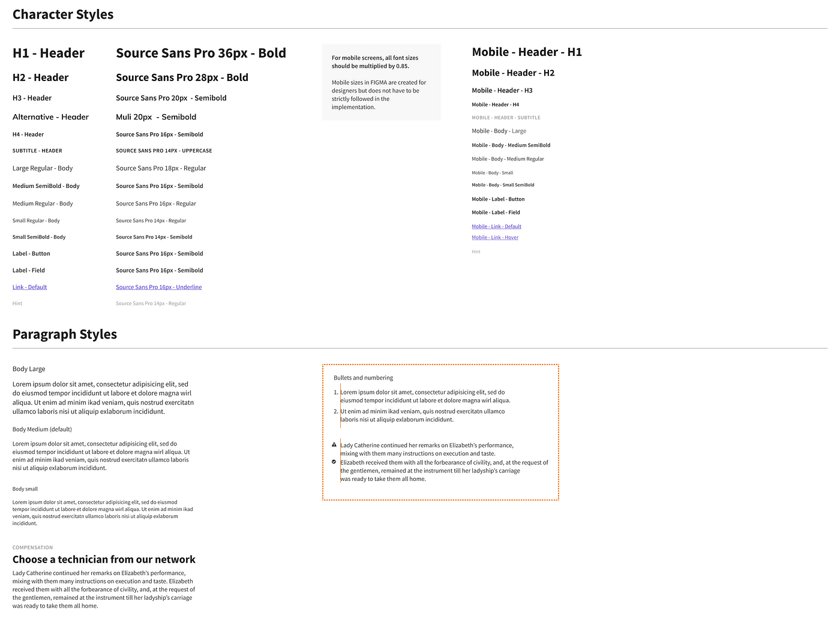This screenshot has height=622, width=840.
Task: Click the warning triangle bullet icon
Action: click(x=334, y=445)
